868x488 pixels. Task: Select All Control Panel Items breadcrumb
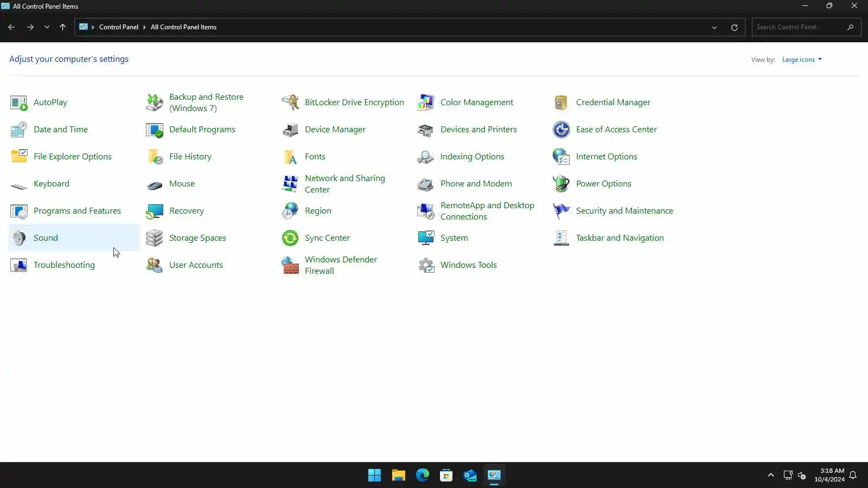[x=183, y=27]
